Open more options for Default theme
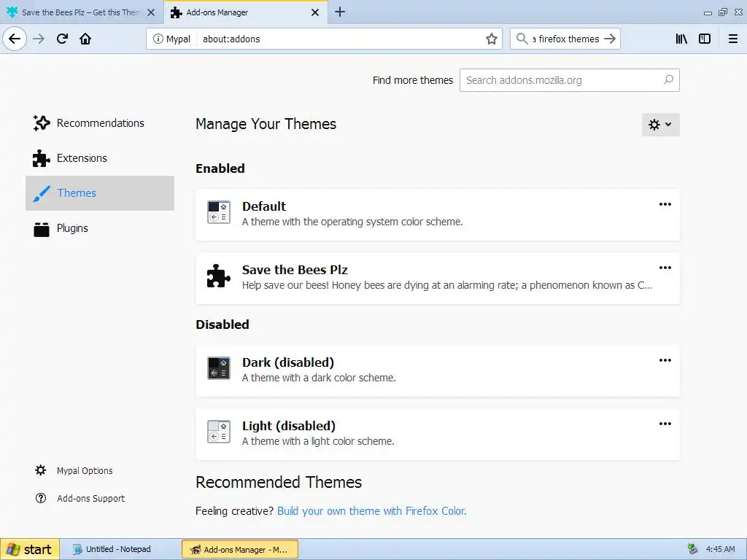 pos(665,204)
